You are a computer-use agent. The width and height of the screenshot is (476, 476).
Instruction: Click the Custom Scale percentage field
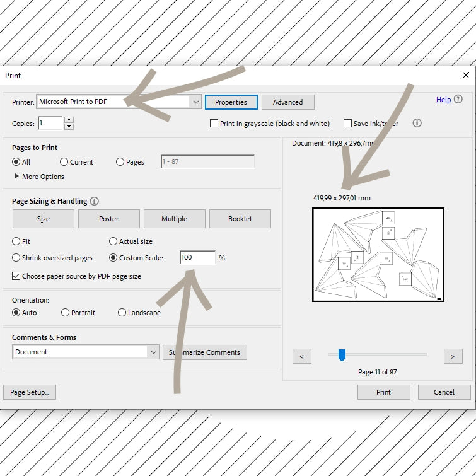197,257
